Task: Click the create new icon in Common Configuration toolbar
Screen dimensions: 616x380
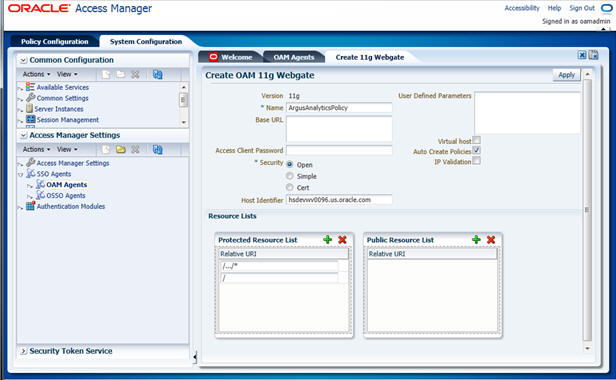Action: 106,74
